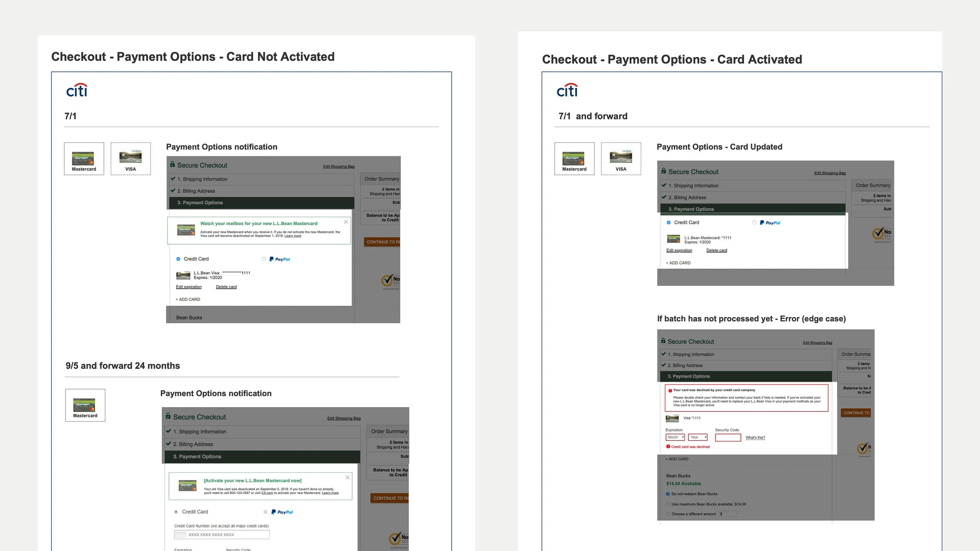This screenshot has width=980, height=551.
Task: Select PayPal radio in 9/5 mockup
Action: pos(265,512)
